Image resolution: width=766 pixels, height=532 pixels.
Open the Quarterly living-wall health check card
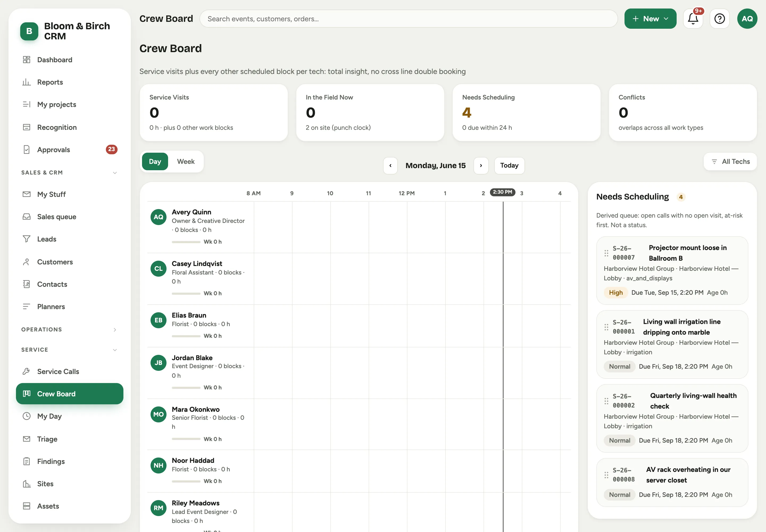point(672,418)
